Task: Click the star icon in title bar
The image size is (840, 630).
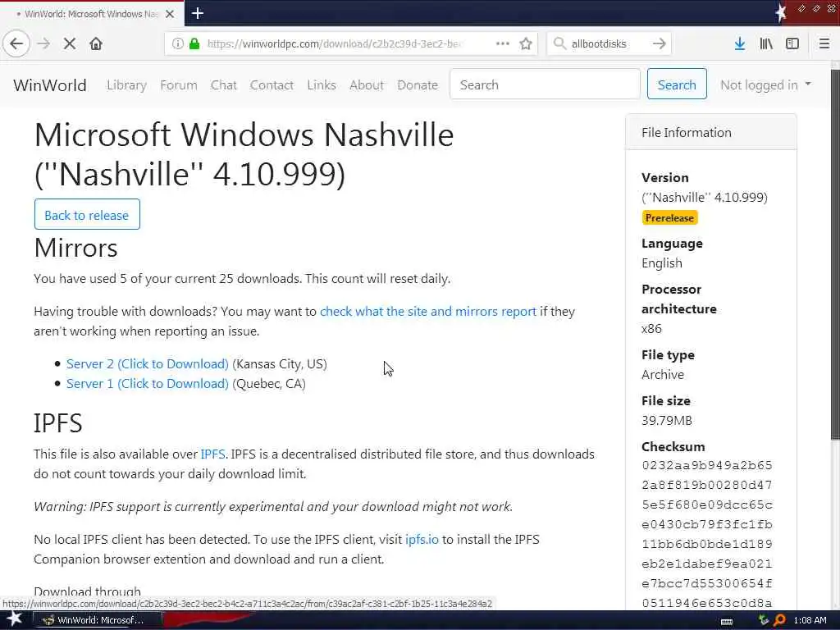Action: [781, 12]
